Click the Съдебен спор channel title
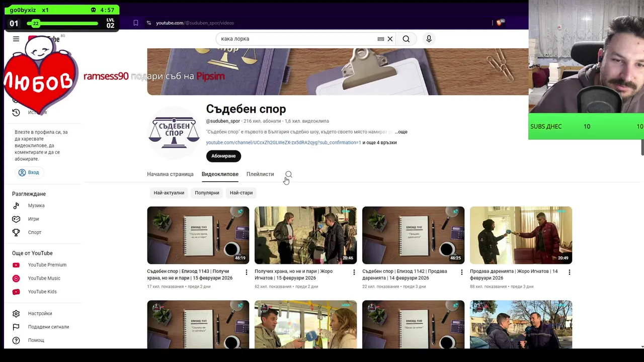644x362 pixels. point(246,109)
